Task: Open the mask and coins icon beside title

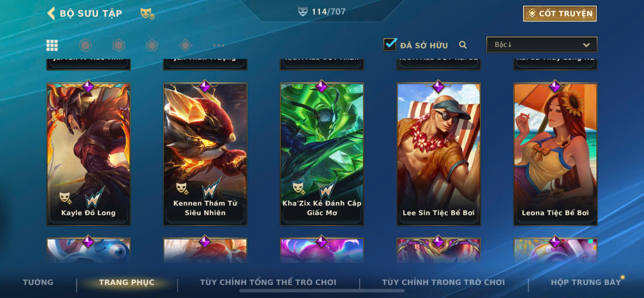Action: point(147,14)
